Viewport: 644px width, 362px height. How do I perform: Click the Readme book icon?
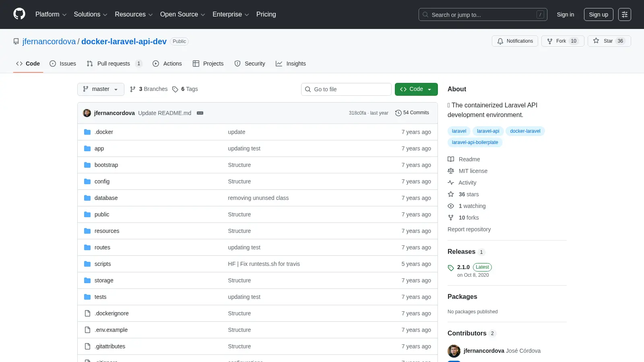click(451, 159)
